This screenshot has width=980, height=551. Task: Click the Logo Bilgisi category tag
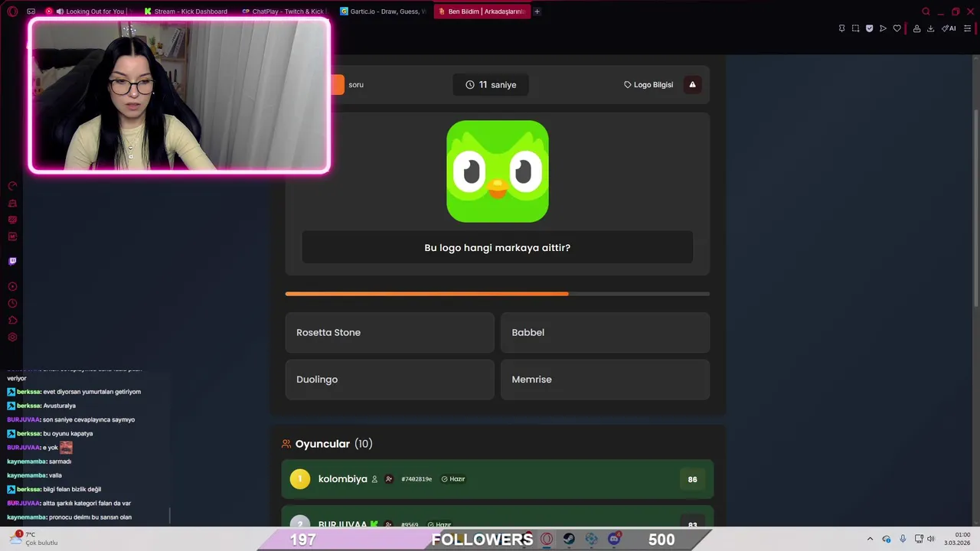pos(648,85)
